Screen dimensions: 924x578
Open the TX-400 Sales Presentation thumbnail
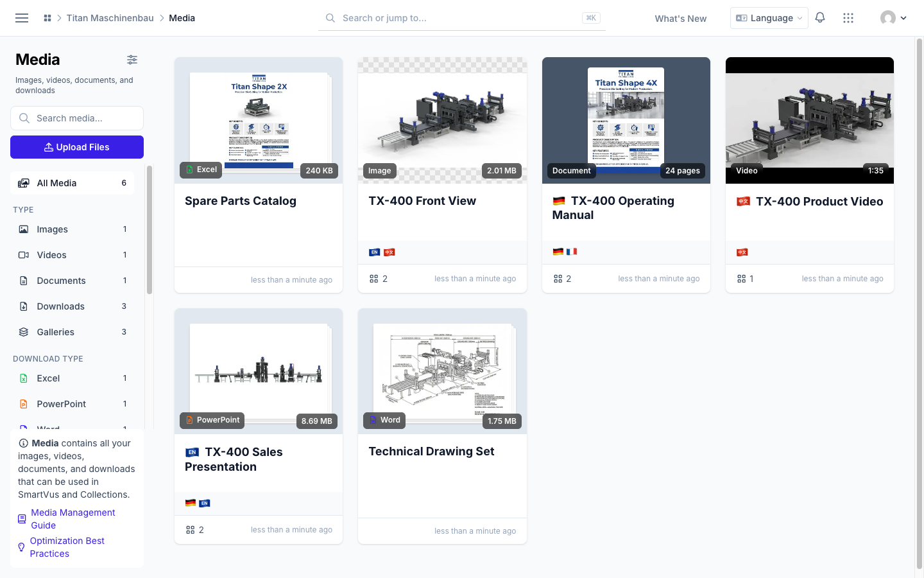259,371
